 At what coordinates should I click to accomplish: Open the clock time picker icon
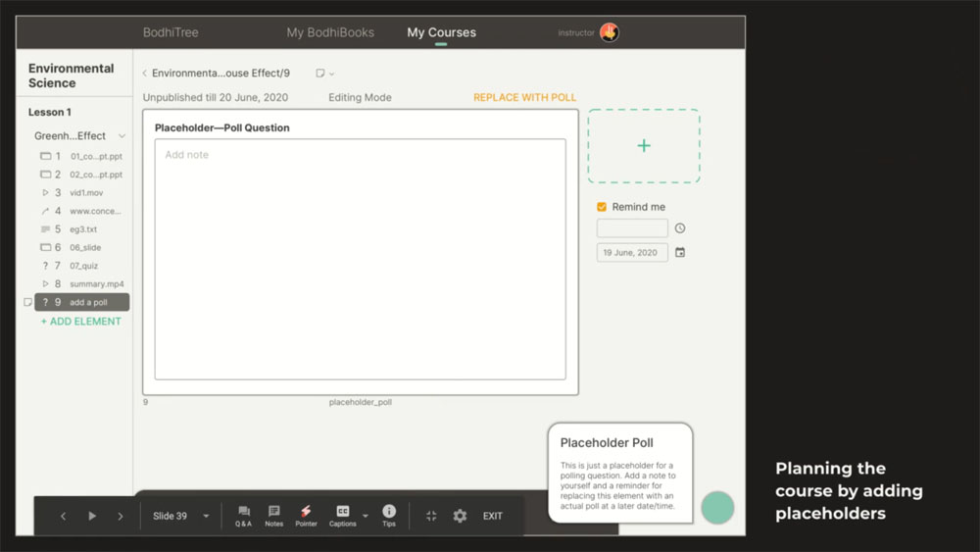(680, 228)
